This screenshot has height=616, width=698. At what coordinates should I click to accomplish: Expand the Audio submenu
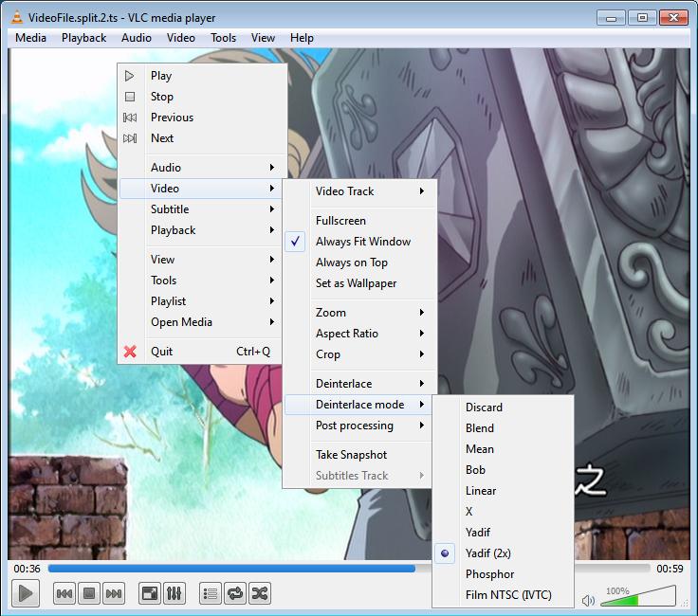(200, 168)
